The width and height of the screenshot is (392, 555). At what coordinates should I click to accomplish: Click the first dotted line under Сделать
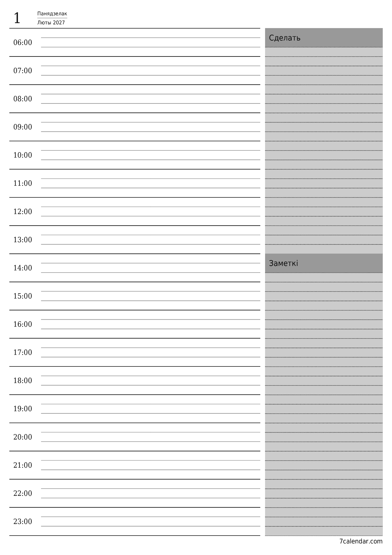click(327, 50)
